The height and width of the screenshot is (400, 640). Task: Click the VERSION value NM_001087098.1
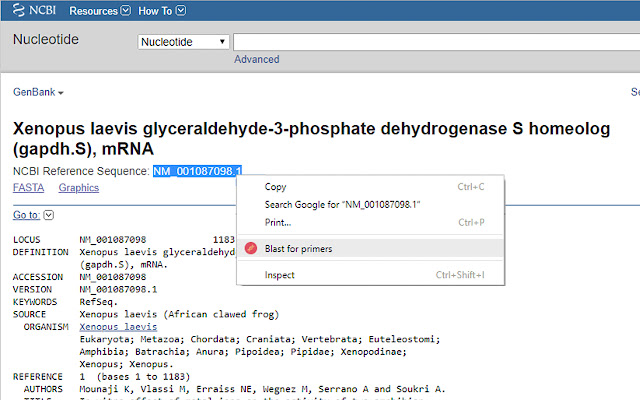[118, 289]
